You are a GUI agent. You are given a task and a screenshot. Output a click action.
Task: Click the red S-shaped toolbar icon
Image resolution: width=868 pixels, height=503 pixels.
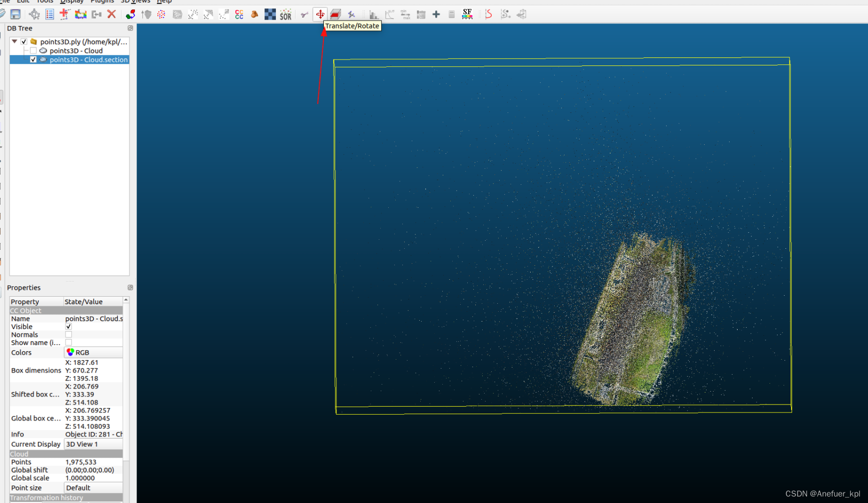488,14
